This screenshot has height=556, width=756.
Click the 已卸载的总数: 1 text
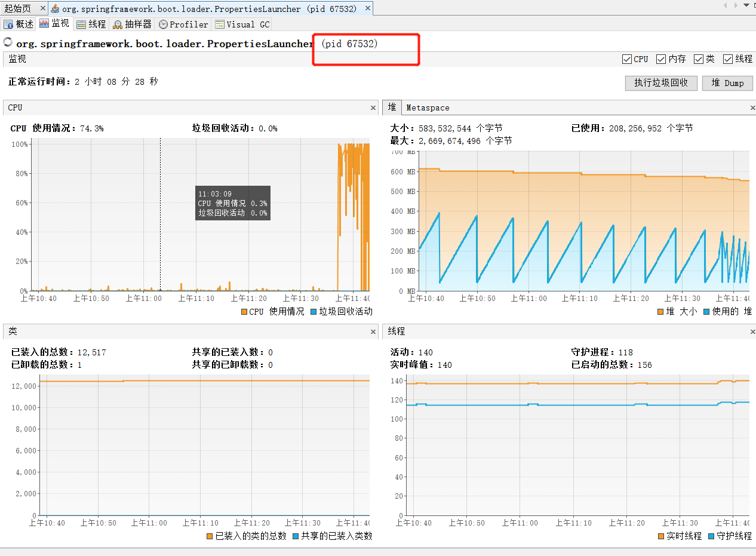coord(47,365)
